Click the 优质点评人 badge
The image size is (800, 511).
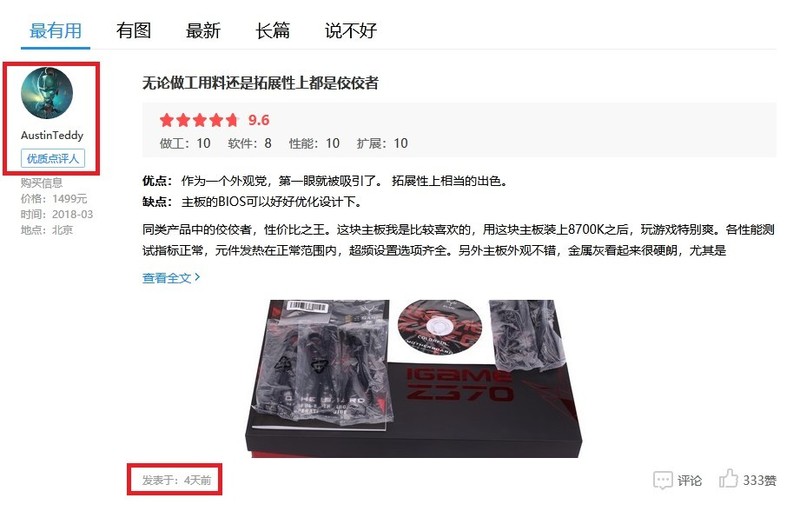tap(53, 159)
